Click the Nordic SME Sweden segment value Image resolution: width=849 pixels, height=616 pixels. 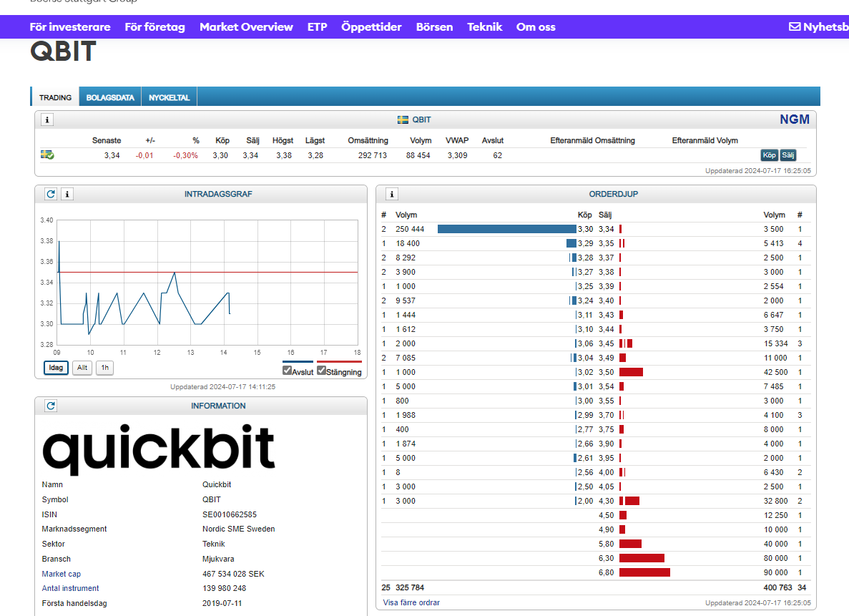pyautogui.click(x=239, y=529)
